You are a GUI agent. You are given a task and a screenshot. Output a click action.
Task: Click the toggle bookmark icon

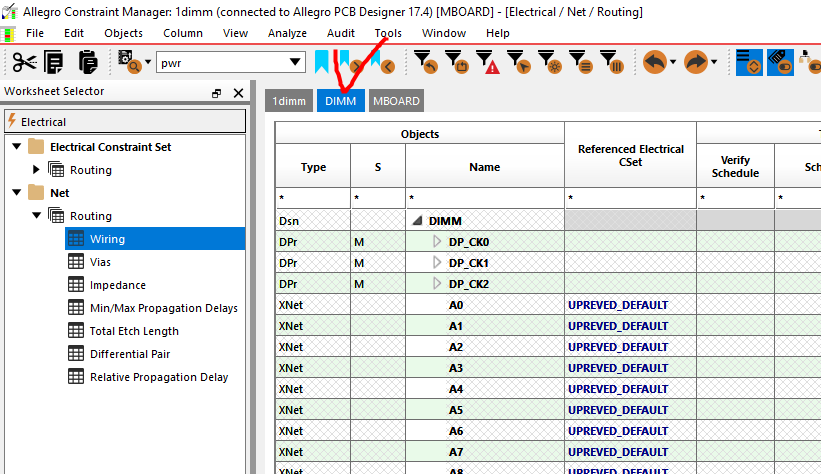pyautogui.click(x=322, y=62)
